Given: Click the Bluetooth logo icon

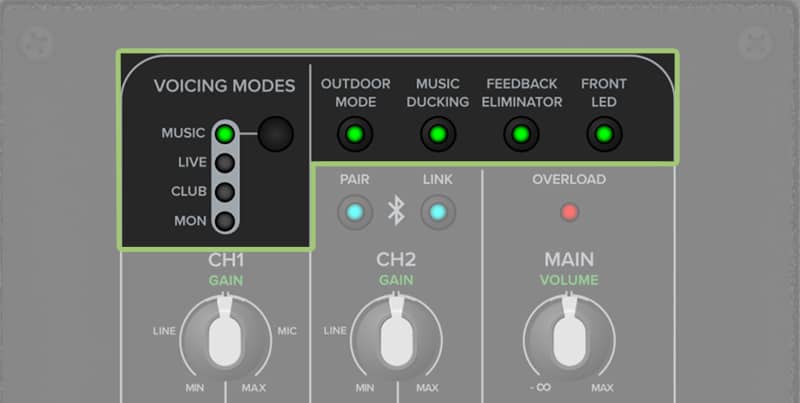Looking at the screenshot, I should pos(396,211).
